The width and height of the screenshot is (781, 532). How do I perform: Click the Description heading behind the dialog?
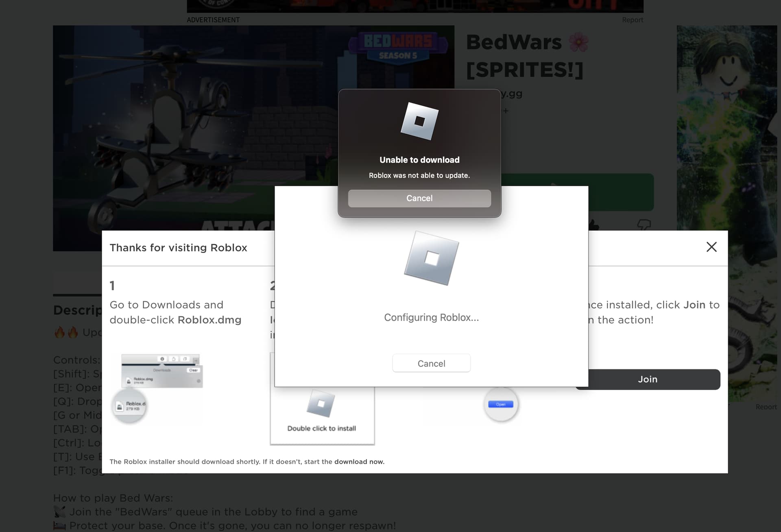click(77, 310)
